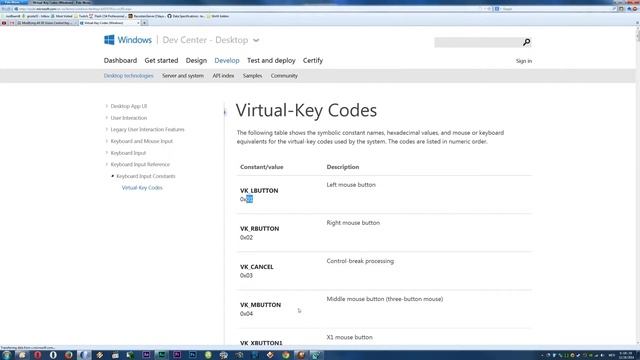Click the Sign in link
This screenshot has width=640, height=360.
pos(524,61)
